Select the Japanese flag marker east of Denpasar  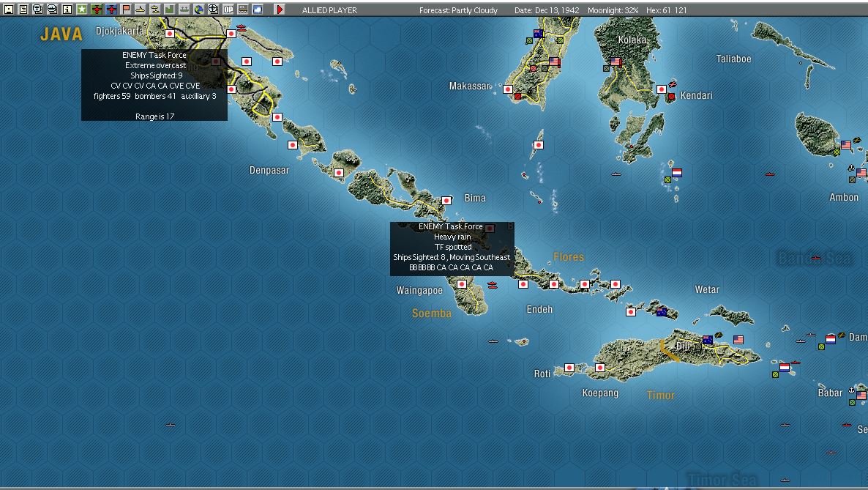click(x=339, y=173)
